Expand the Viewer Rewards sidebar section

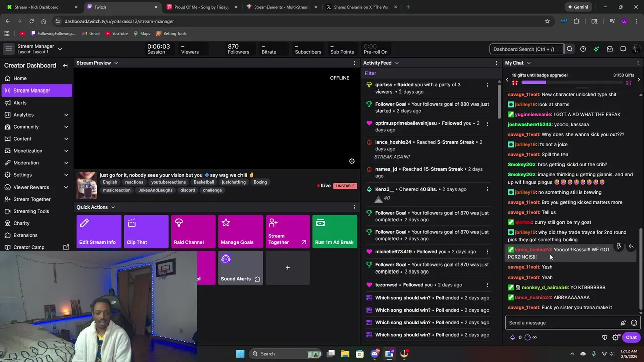[66, 187]
